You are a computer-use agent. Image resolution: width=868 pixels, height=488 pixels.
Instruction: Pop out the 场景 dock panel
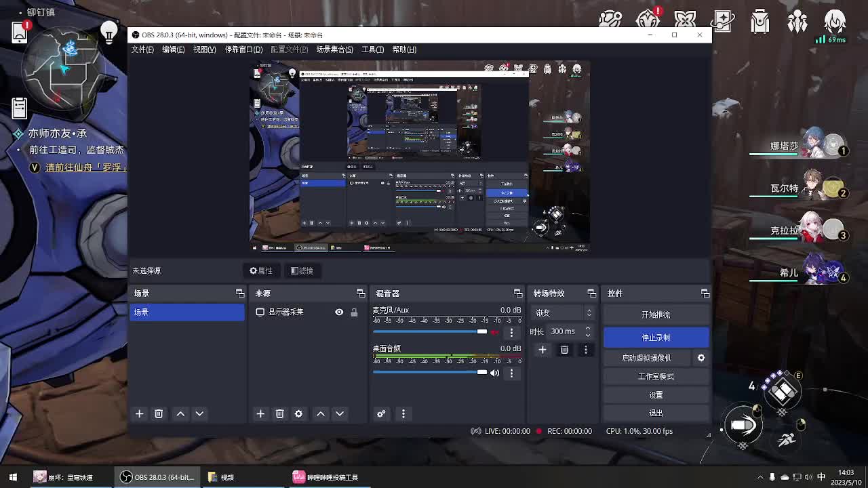point(240,293)
